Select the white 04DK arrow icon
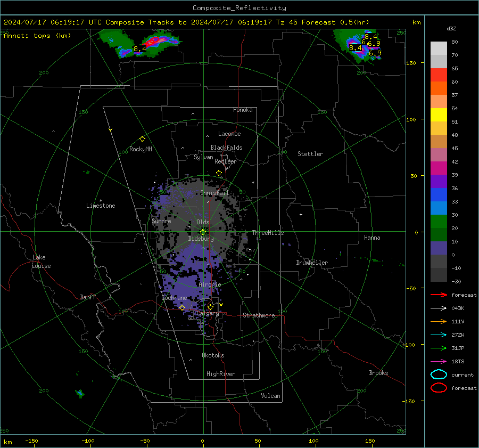This screenshot has height=448, width=479. coord(439,308)
